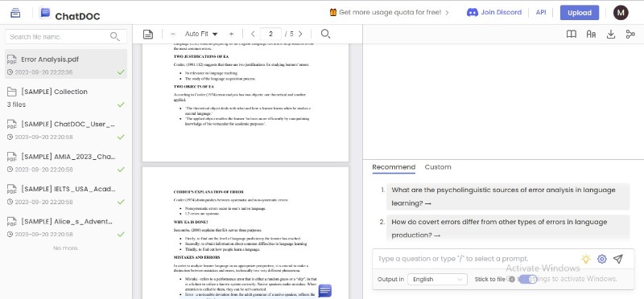Click the PDF file icon of Error Analysis.pdf

12,60
